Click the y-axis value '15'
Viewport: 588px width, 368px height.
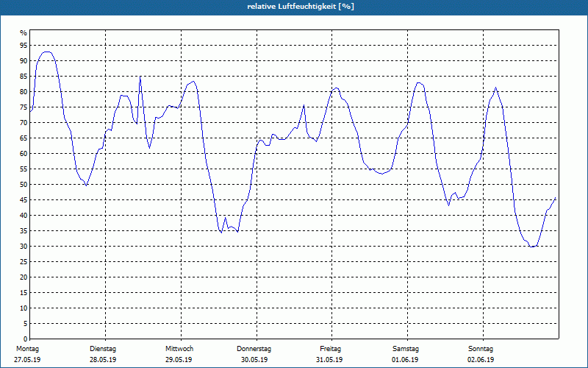point(24,292)
